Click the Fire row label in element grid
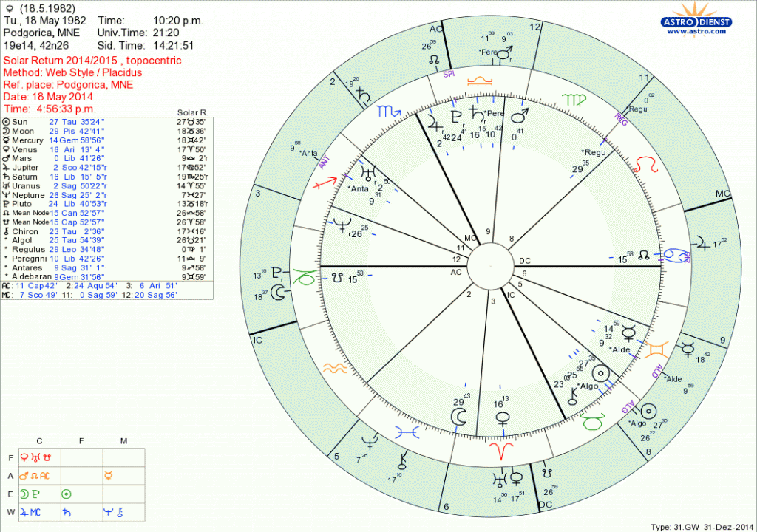Image resolution: width=757 pixels, height=532 pixels. click(10, 457)
